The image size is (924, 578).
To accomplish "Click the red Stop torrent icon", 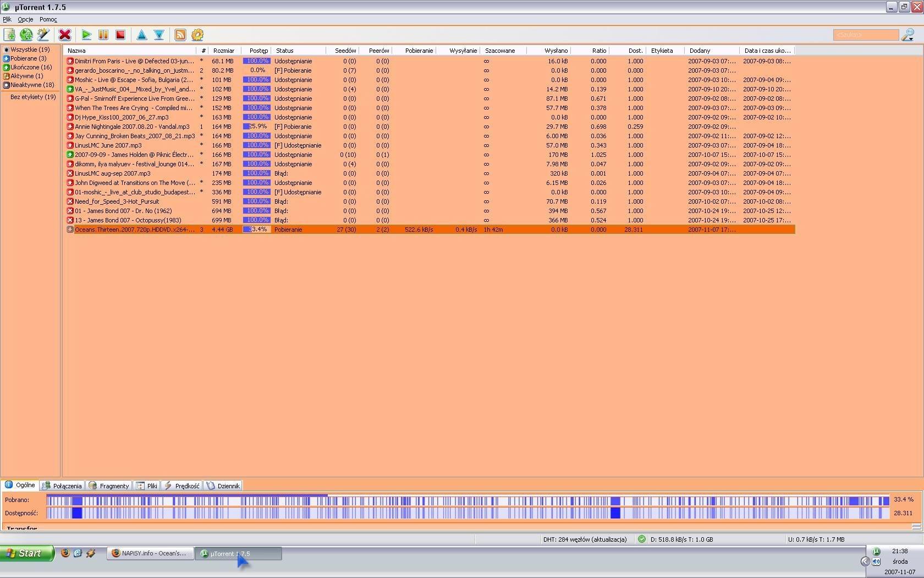I will coord(120,35).
